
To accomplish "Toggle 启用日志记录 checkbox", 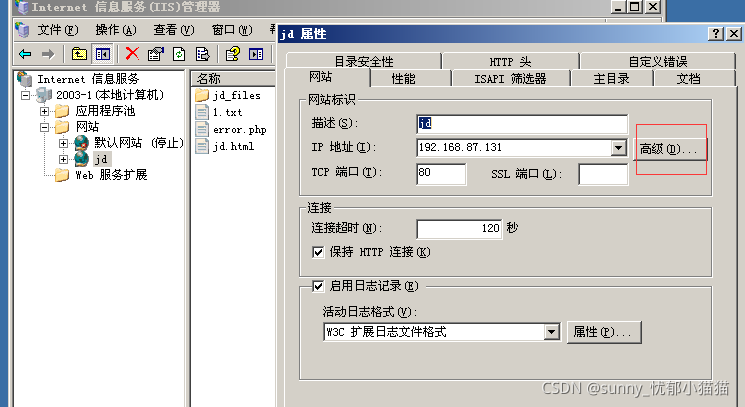I will pyautogui.click(x=318, y=286).
